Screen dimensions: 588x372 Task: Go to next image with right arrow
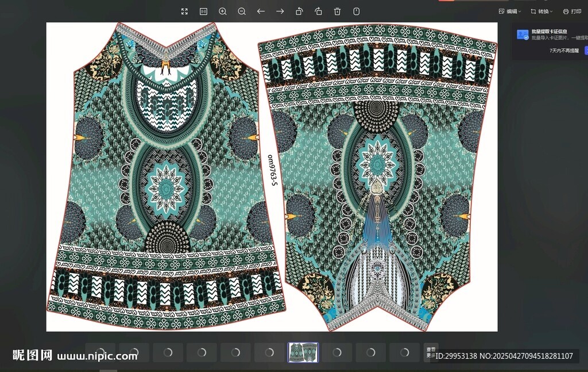[x=280, y=11]
